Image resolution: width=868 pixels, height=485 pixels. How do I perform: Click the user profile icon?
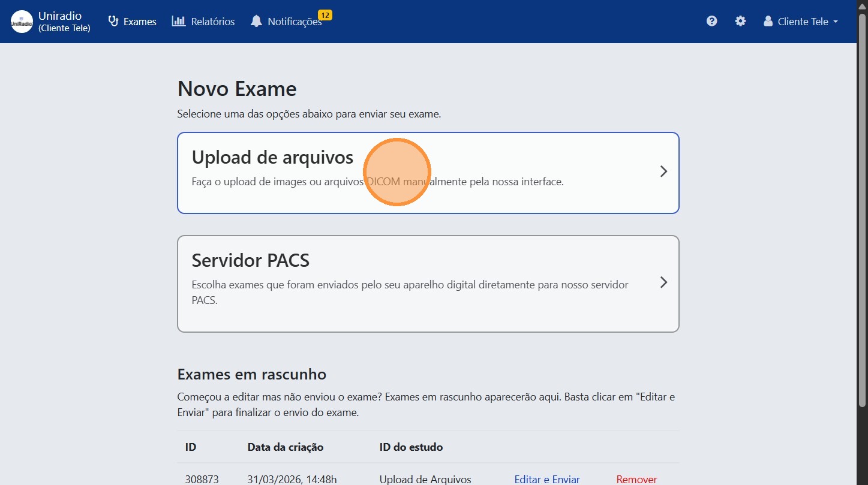(x=767, y=21)
